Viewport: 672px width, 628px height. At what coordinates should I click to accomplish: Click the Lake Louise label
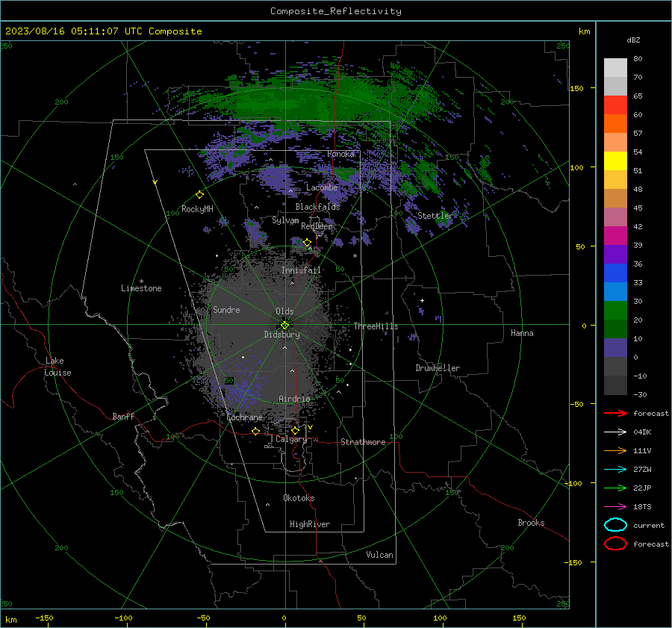point(57,367)
